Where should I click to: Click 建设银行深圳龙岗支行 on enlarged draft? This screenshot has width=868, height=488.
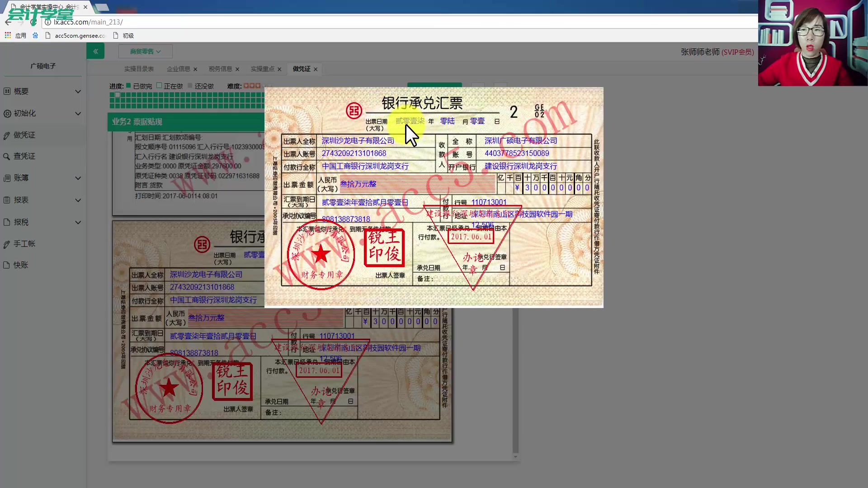(520, 166)
